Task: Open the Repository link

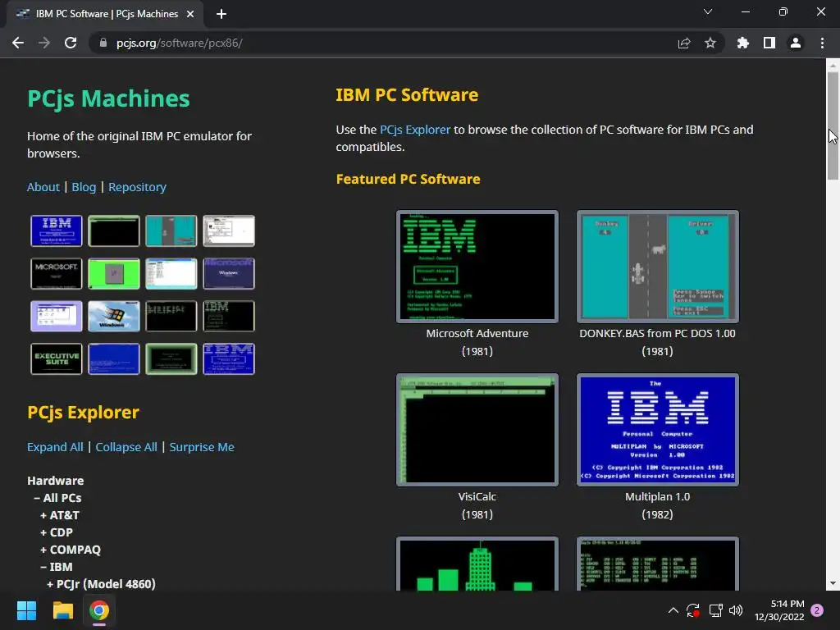Action: (137, 187)
